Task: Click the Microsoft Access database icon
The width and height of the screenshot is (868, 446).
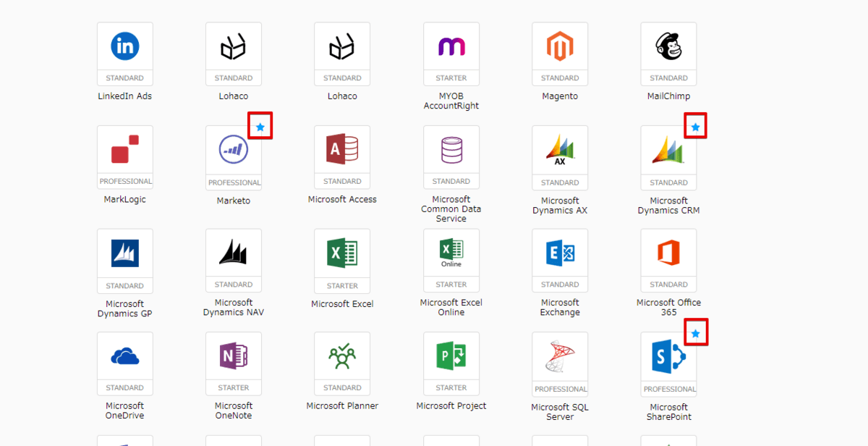Action: (x=342, y=149)
